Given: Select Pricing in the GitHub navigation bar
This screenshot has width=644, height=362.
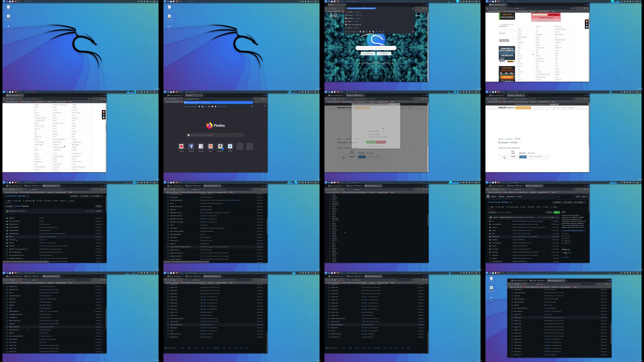Looking at the screenshot, I should 519,197.
